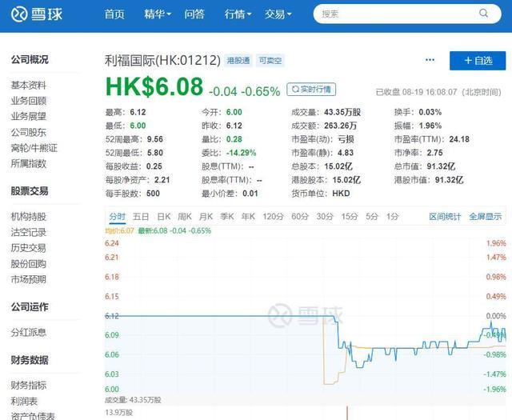Select the 30分 interval tab

[x=325, y=217]
